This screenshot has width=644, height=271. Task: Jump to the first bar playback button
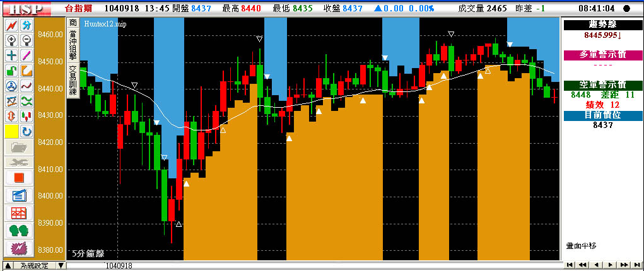pyautogui.click(x=569, y=265)
